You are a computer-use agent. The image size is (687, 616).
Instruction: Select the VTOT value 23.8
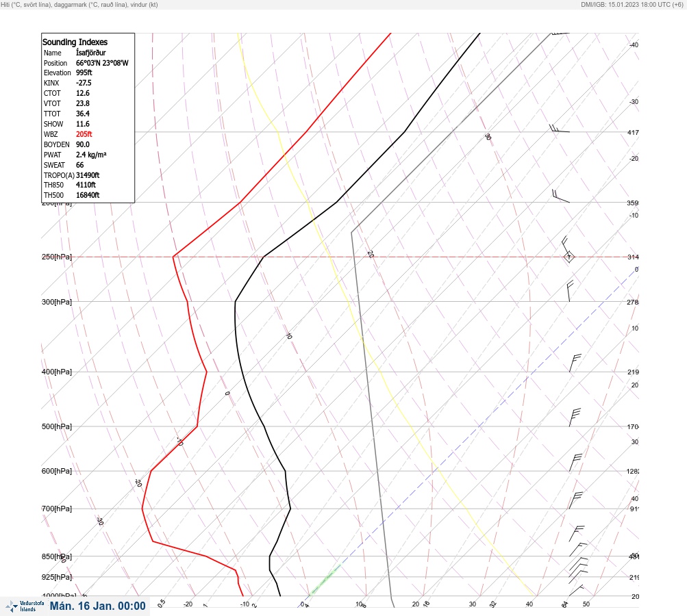point(83,103)
